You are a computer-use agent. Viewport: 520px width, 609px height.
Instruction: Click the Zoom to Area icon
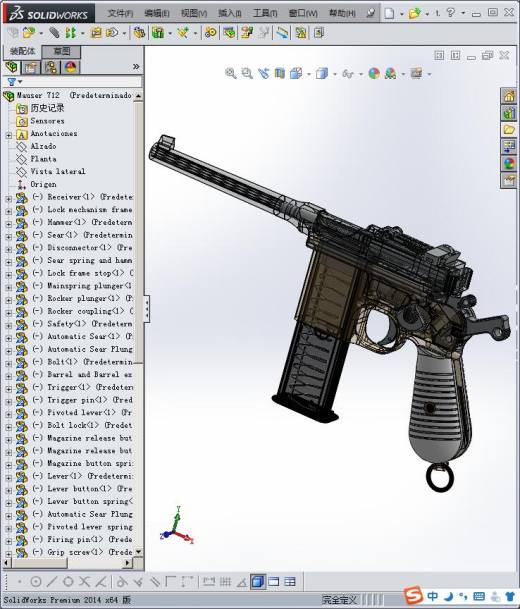[247, 73]
